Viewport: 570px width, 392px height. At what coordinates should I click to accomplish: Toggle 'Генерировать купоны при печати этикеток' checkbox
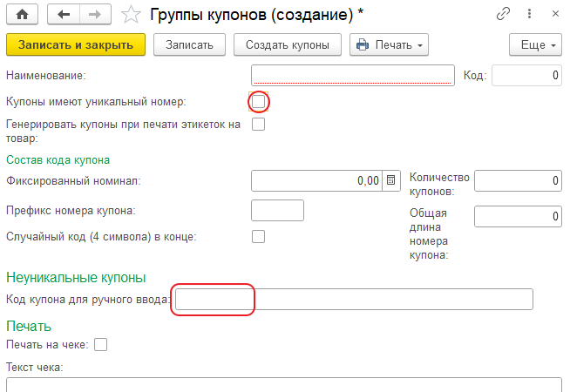tap(258, 125)
